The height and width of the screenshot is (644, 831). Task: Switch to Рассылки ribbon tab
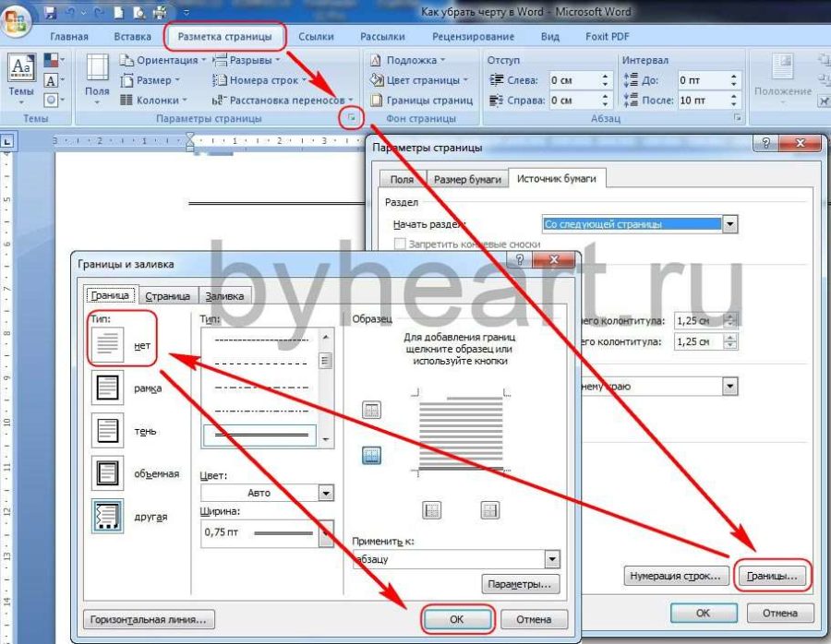pos(382,37)
